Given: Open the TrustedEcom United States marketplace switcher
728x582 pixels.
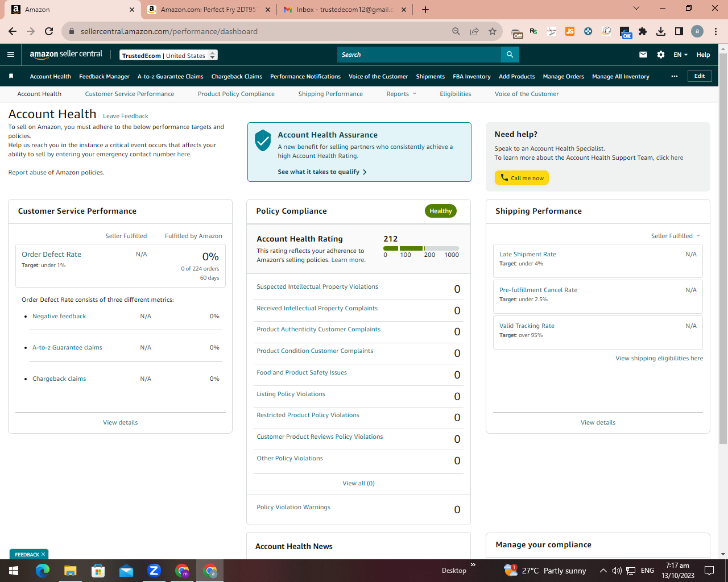Looking at the screenshot, I should pyautogui.click(x=169, y=55).
